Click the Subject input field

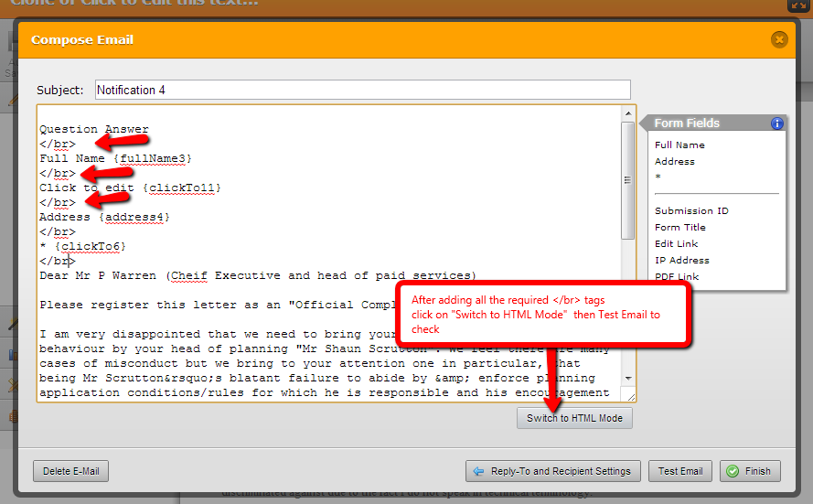(x=362, y=90)
